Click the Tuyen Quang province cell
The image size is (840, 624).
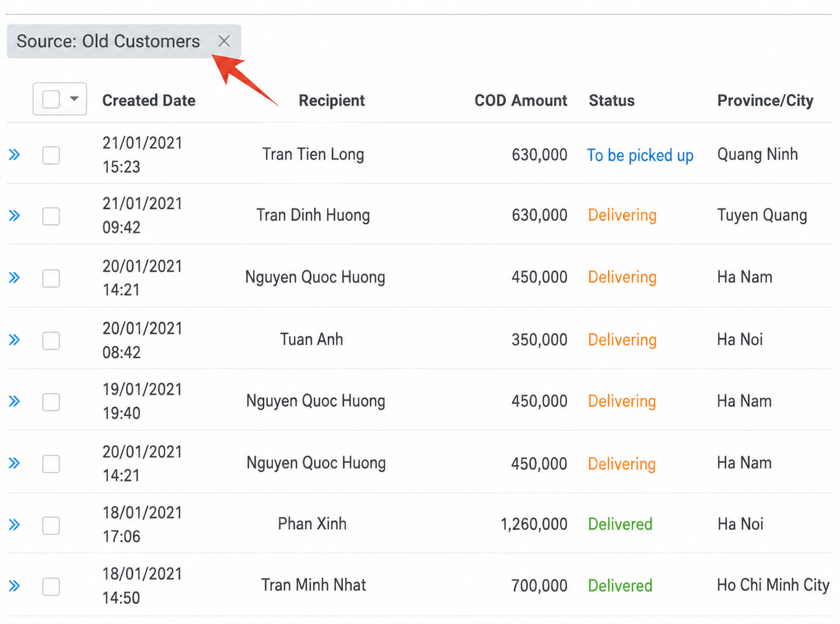762,215
